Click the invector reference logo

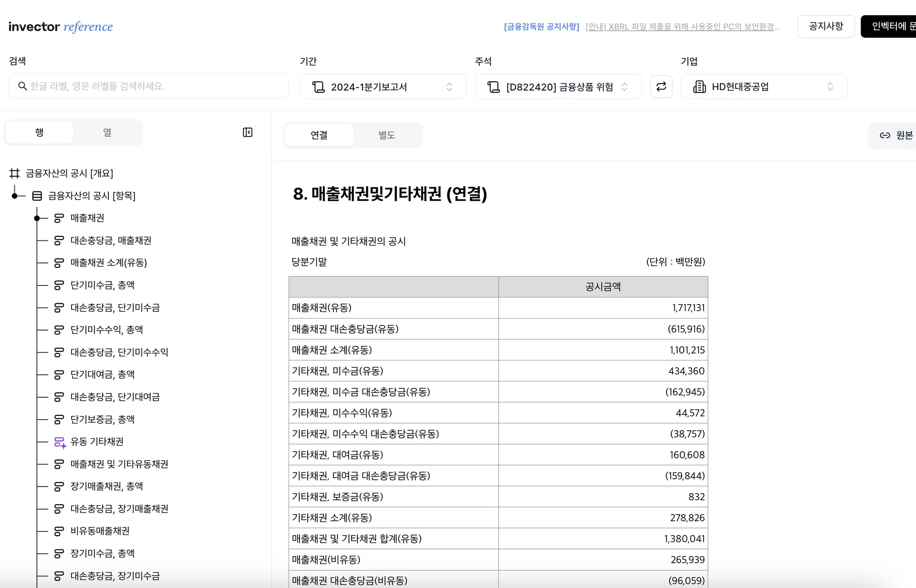click(61, 27)
